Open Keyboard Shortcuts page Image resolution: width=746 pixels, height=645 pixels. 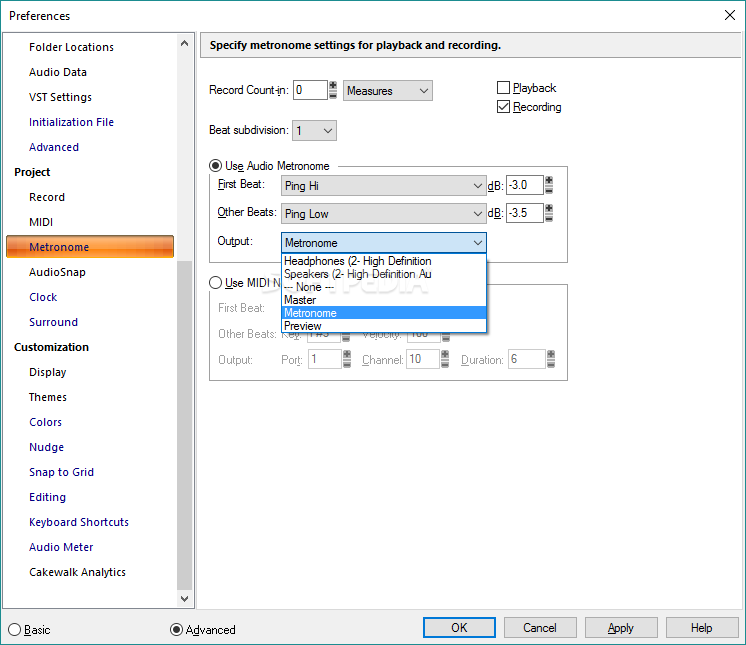coord(79,522)
